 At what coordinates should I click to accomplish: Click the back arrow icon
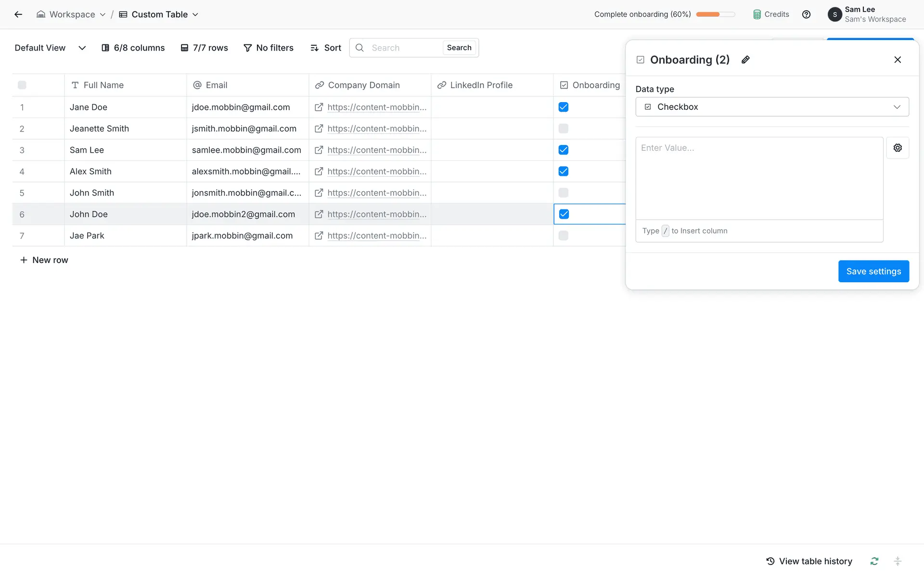tap(18, 14)
